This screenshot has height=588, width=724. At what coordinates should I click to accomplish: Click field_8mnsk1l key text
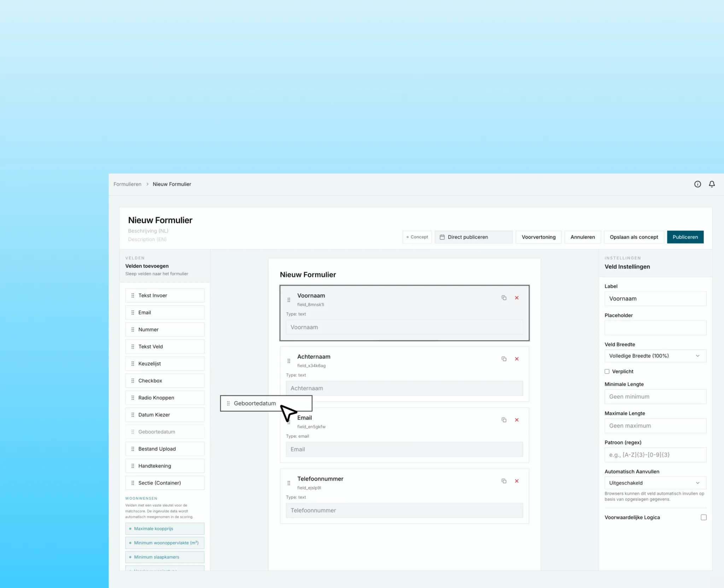coord(310,305)
